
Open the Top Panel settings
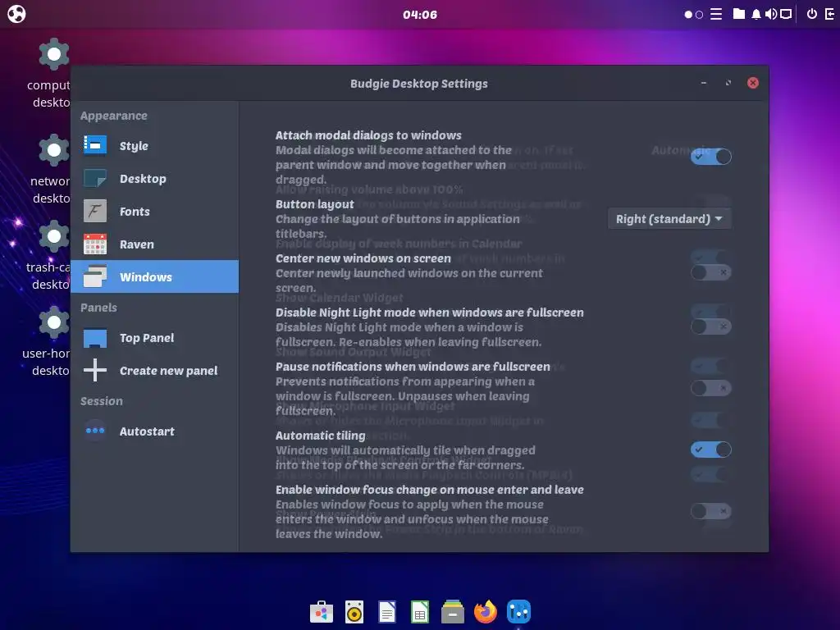(154, 338)
